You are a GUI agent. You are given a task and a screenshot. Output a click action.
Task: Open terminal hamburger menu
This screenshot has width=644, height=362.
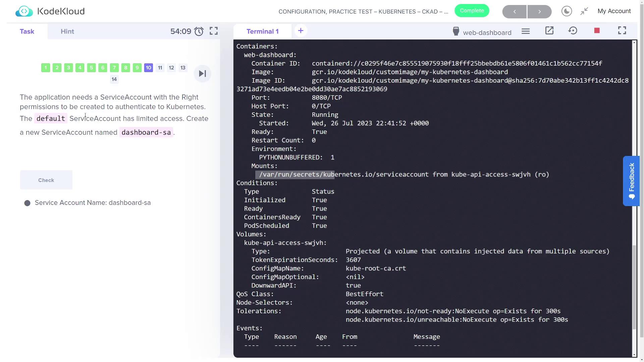point(526,31)
